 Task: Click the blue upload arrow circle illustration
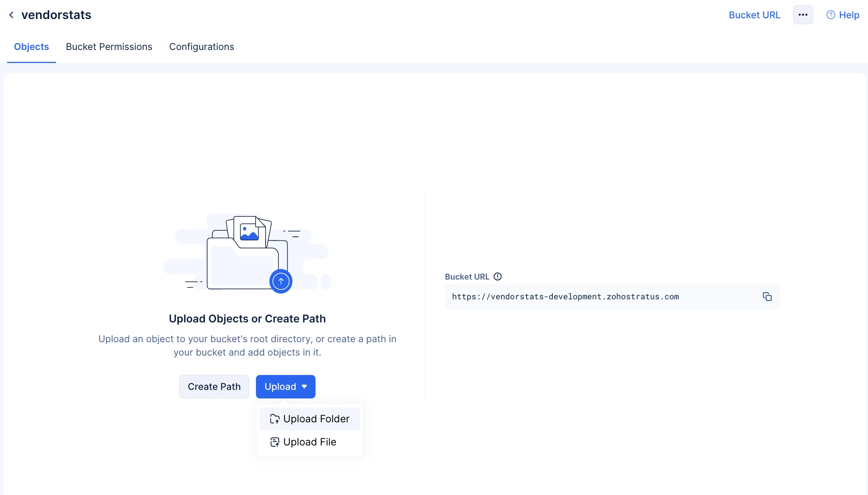(281, 281)
